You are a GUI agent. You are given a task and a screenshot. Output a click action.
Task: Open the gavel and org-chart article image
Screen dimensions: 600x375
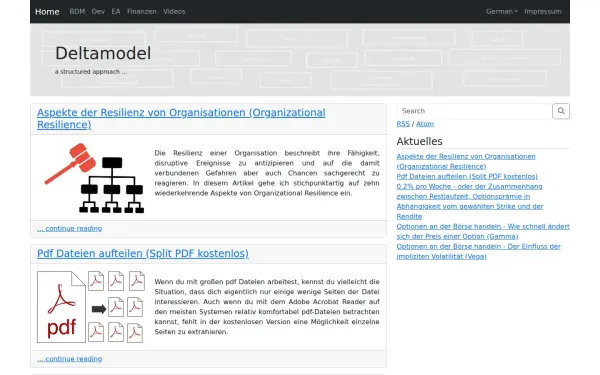click(95, 178)
